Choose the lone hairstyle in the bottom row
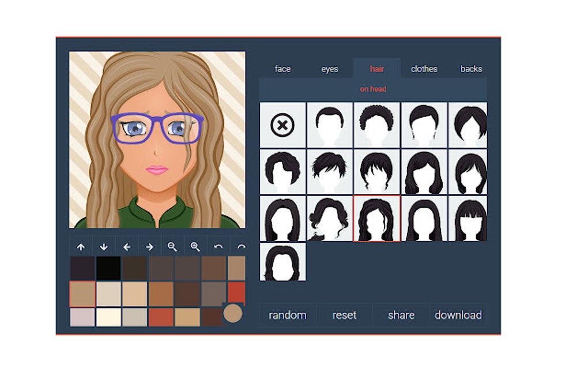588x368 pixels. click(282, 261)
